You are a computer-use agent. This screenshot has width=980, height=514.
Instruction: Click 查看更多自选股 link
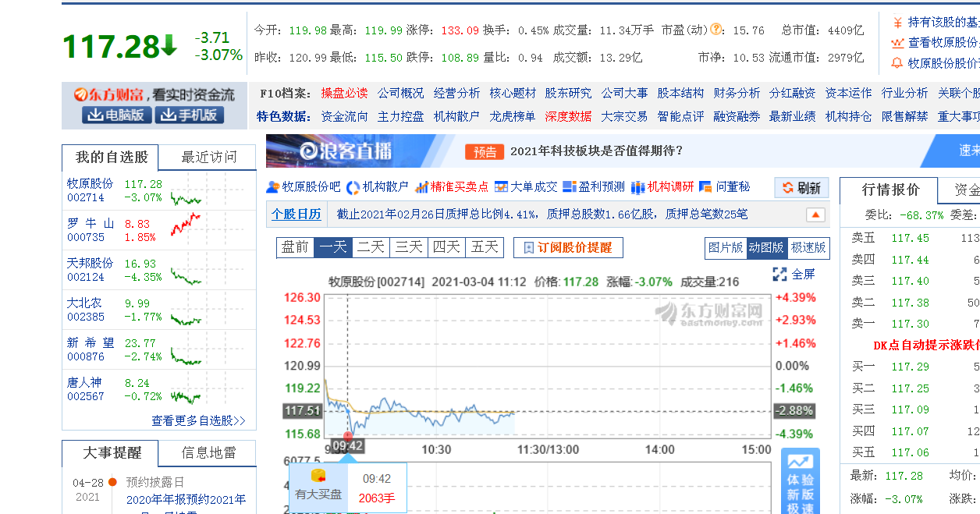point(198,420)
